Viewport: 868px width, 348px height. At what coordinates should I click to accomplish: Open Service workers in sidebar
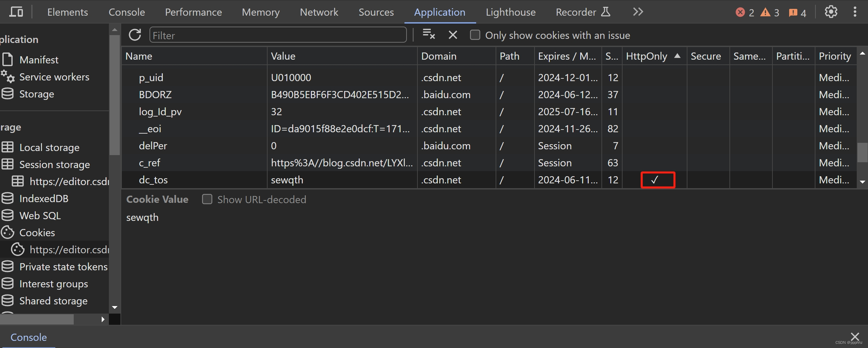tap(54, 77)
